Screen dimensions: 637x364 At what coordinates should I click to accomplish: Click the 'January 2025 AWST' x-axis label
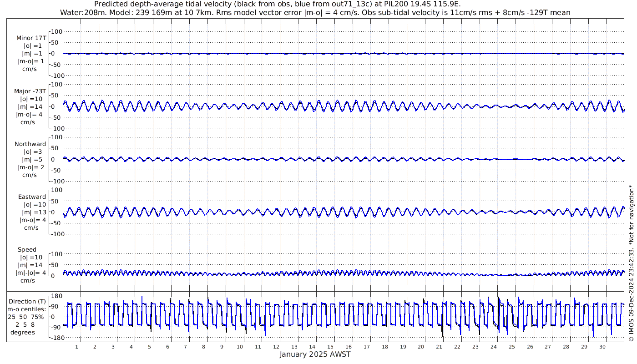coord(315,354)
